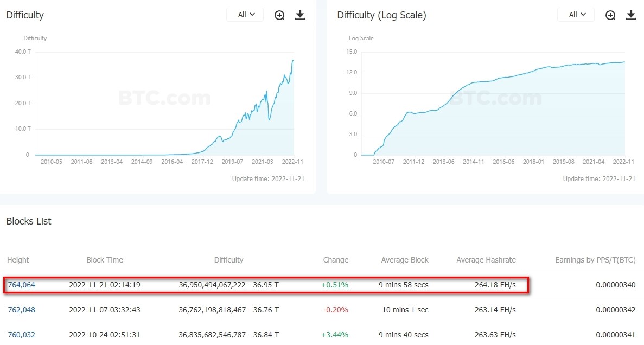The image size is (644, 345).
Task: Click the Earnings by PPS/T(BTC) header
Action: point(595,260)
